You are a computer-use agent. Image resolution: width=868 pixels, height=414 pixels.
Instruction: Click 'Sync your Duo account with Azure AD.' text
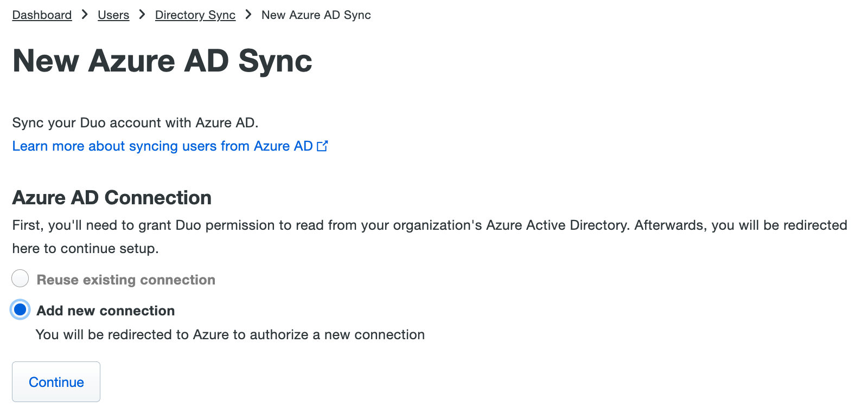135,123
